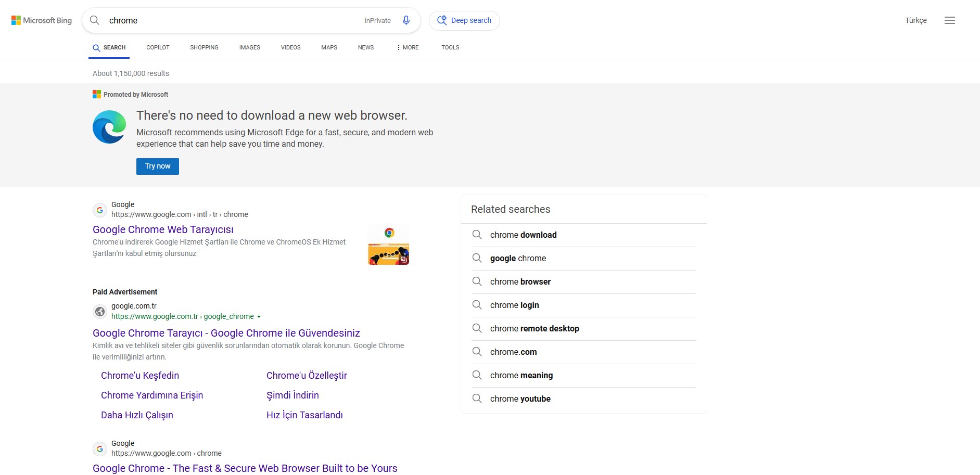Open the Şimdi İndirin sitelink
This screenshot has width=980, height=475.
click(292, 395)
